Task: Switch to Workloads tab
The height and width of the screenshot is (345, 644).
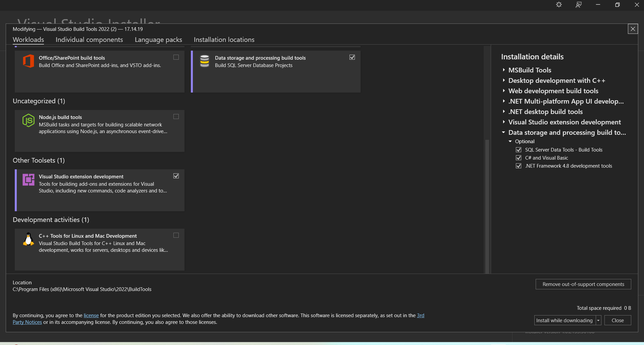Action: [x=29, y=40]
